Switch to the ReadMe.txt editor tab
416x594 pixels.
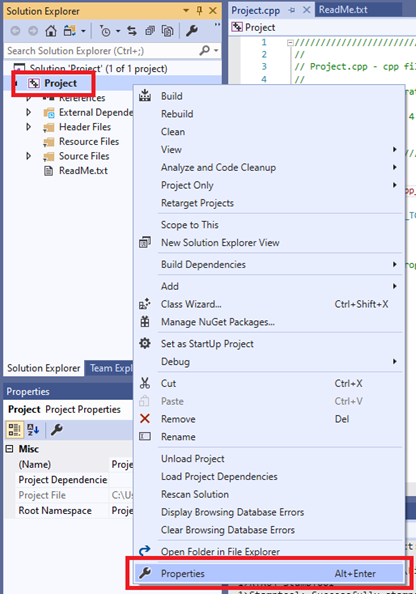(x=343, y=9)
